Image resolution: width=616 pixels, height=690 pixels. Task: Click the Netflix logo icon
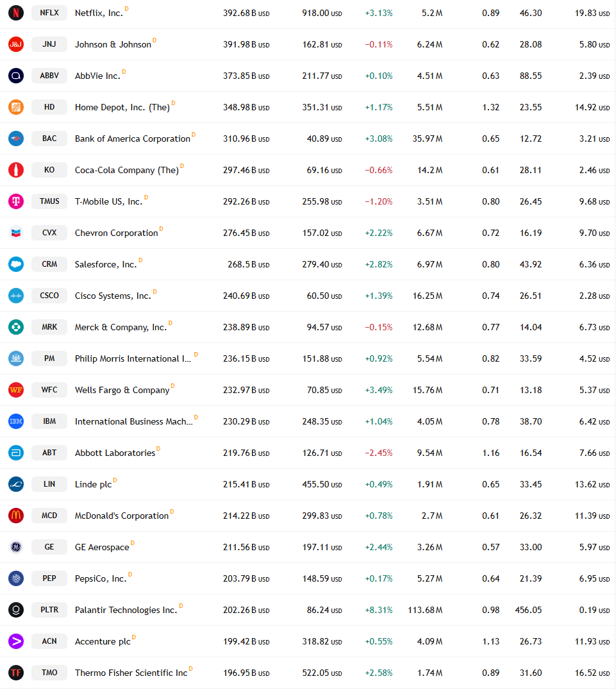tap(16, 13)
